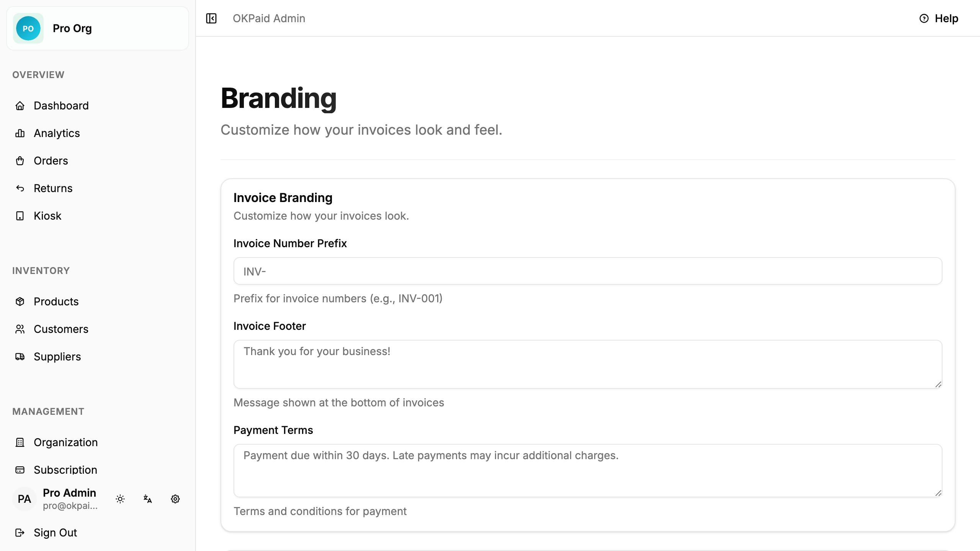The height and width of the screenshot is (551, 980).
Task: Click the Returns arrow icon
Action: pos(20,188)
